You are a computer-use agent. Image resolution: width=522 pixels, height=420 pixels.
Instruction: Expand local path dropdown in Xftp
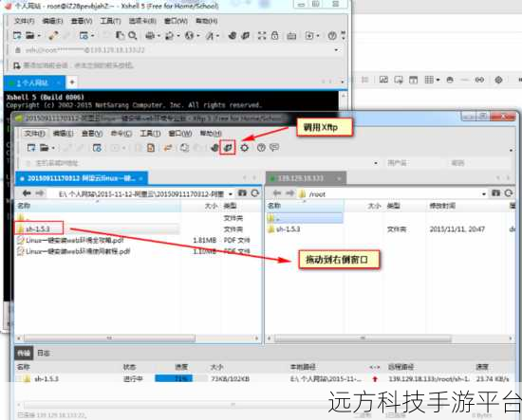click(231, 193)
